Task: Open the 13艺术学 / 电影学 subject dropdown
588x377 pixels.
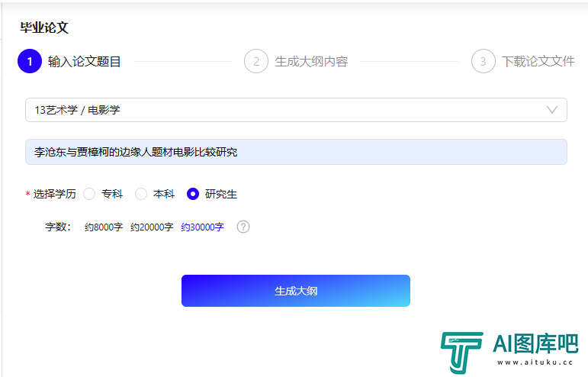Action: (x=296, y=110)
